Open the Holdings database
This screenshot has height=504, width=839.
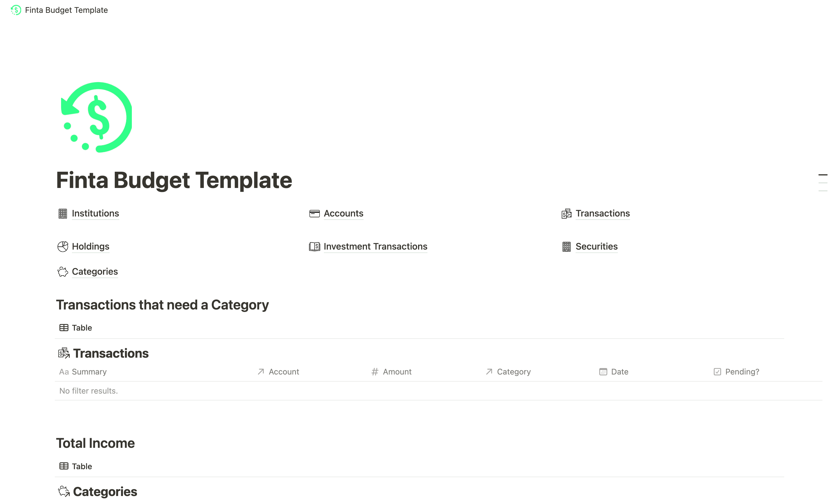90,246
